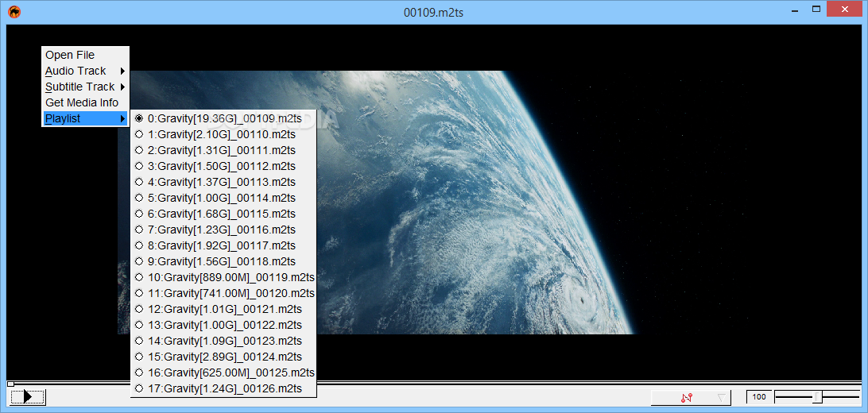Select playlist item 17:Gravity[1.24G]_00126.m2ts
Image resolution: width=868 pixels, height=413 pixels.
[223, 388]
